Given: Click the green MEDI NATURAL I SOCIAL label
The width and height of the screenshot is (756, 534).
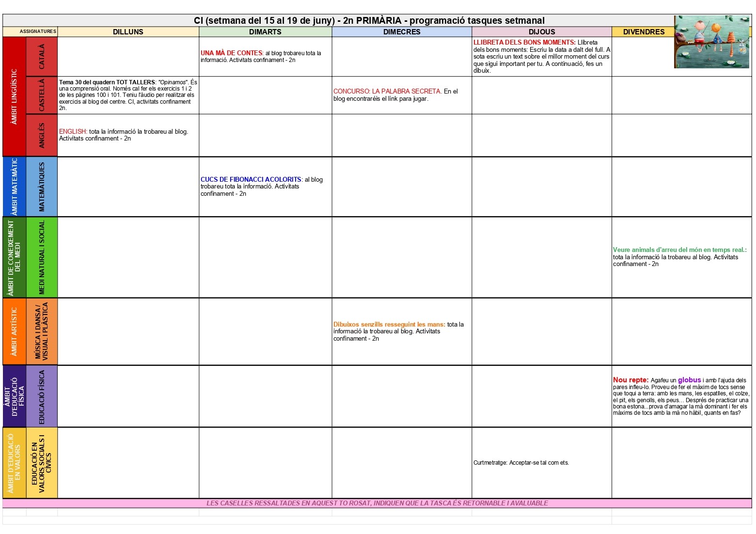Looking at the screenshot, I should 42,257.
